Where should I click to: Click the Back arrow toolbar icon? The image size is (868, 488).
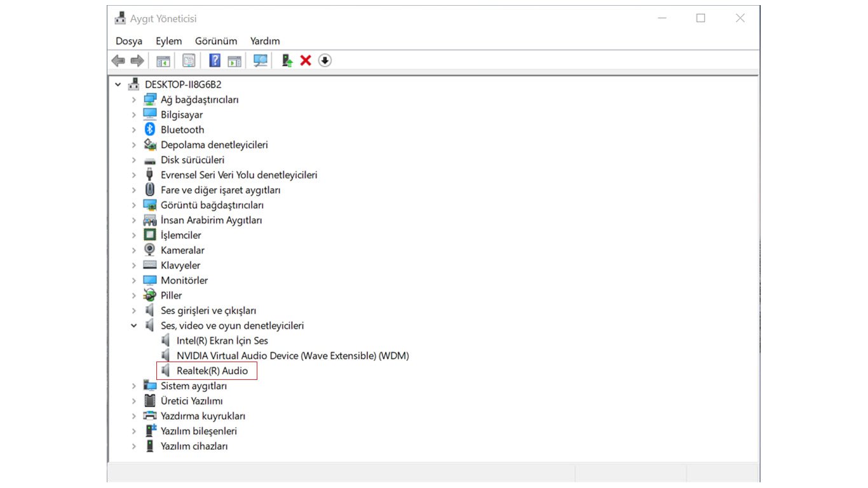(x=118, y=60)
